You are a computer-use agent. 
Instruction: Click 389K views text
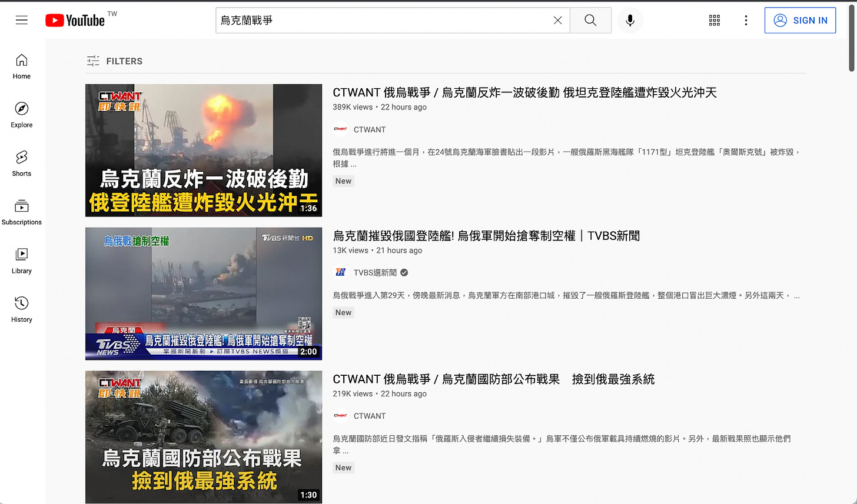click(353, 107)
